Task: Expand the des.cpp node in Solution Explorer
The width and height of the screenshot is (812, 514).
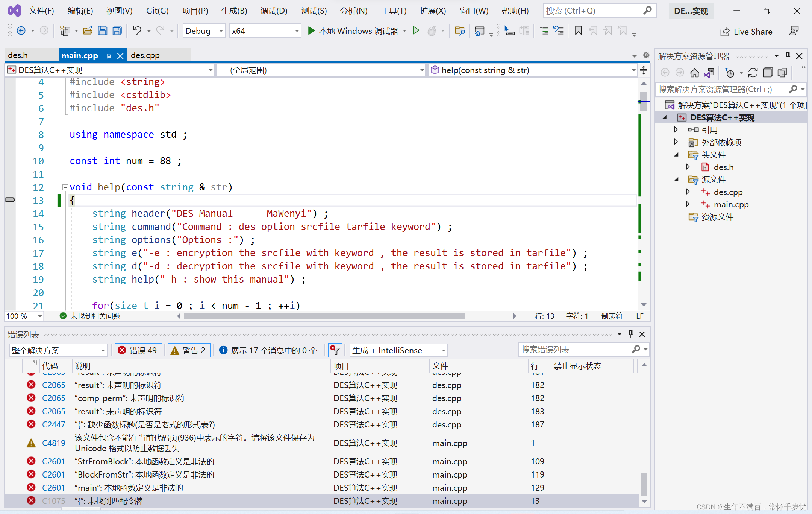Action: (x=688, y=192)
